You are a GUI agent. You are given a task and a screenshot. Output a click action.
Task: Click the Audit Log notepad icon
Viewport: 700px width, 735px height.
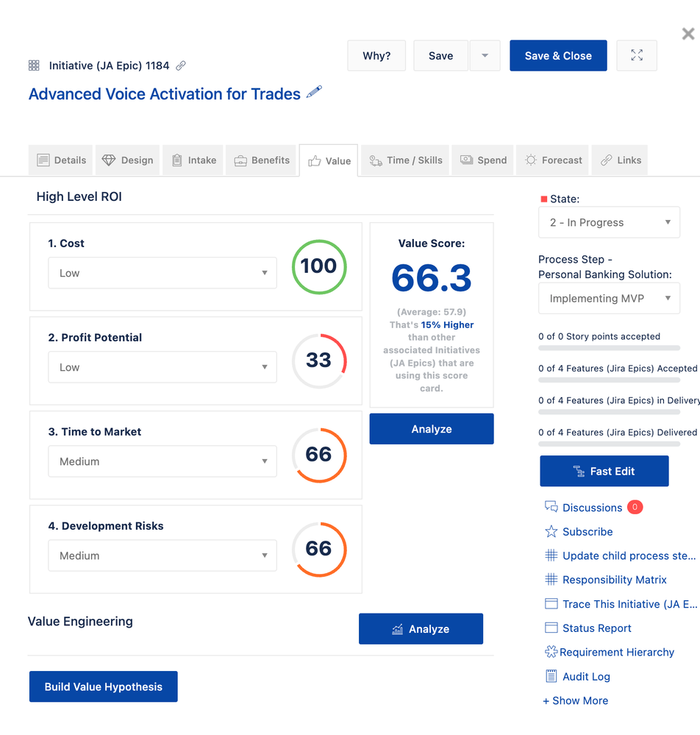coord(551,676)
